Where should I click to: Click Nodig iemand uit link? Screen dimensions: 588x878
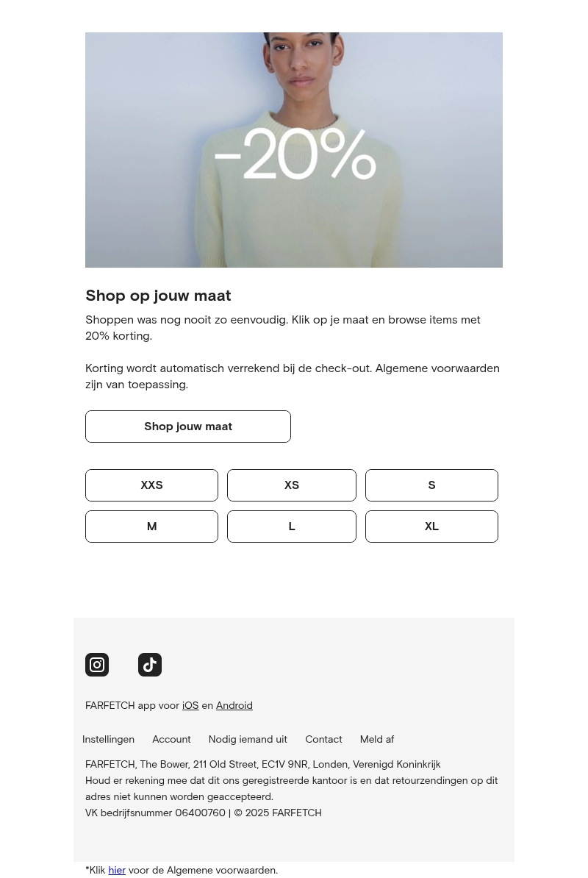(x=248, y=739)
